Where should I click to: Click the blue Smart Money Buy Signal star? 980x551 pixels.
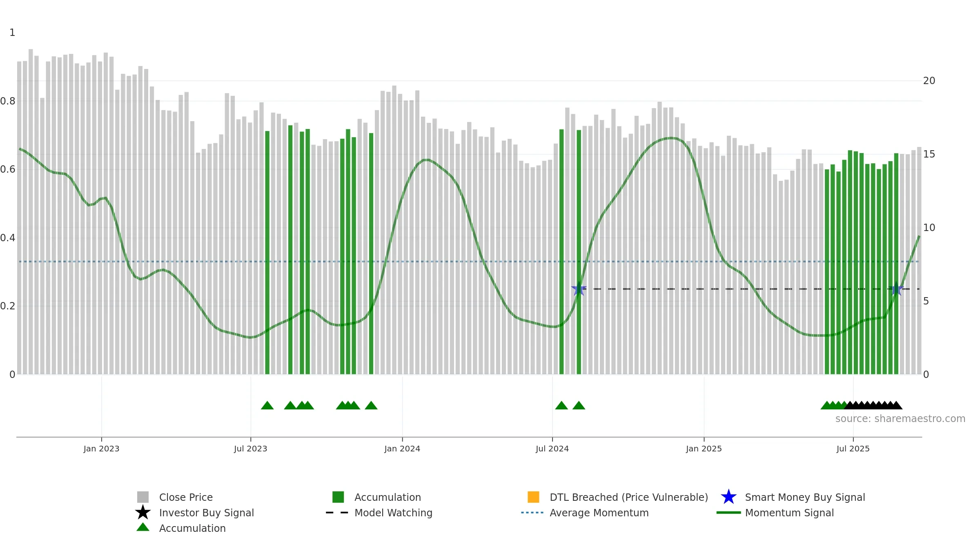728,497
